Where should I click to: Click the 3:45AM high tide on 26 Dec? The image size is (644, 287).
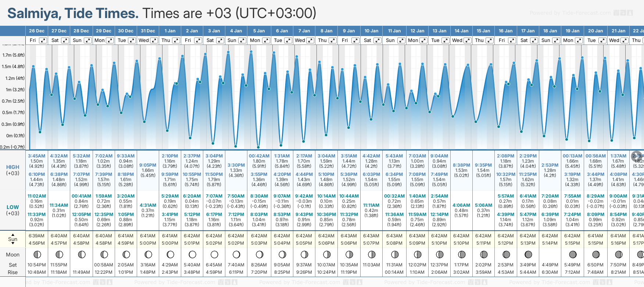(37, 156)
